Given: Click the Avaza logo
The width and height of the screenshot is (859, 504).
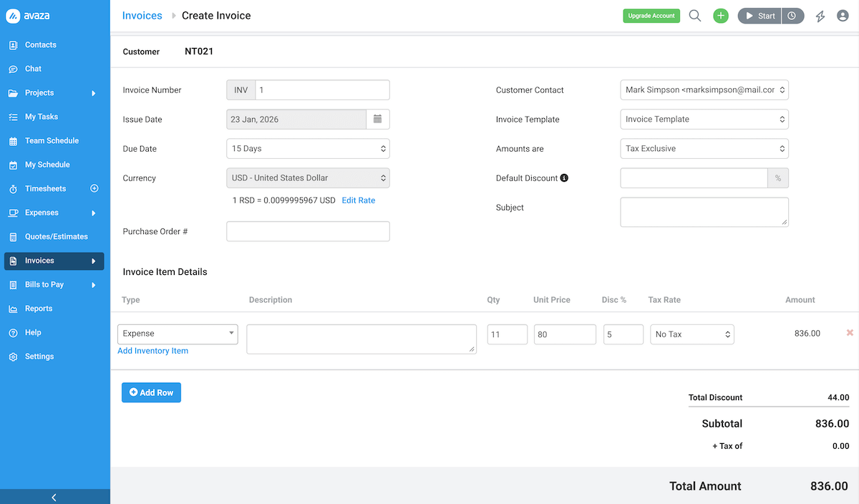Looking at the screenshot, I should click(32, 15).
